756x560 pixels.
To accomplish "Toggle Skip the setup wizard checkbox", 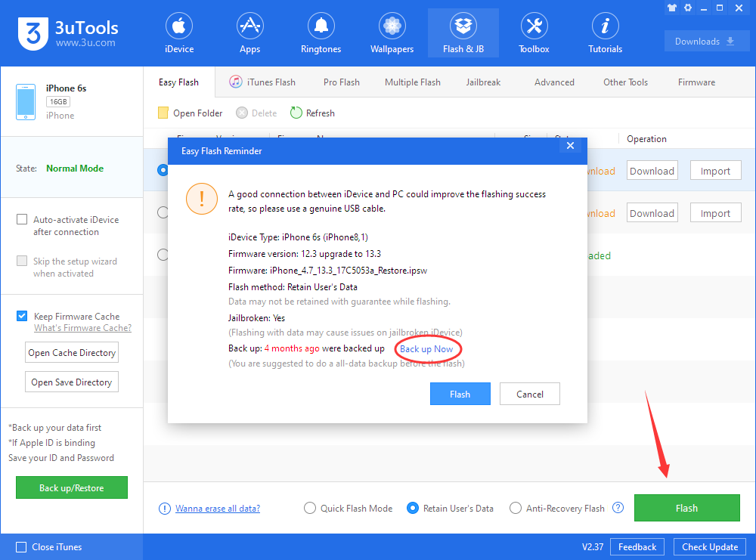I will [22, 261].
